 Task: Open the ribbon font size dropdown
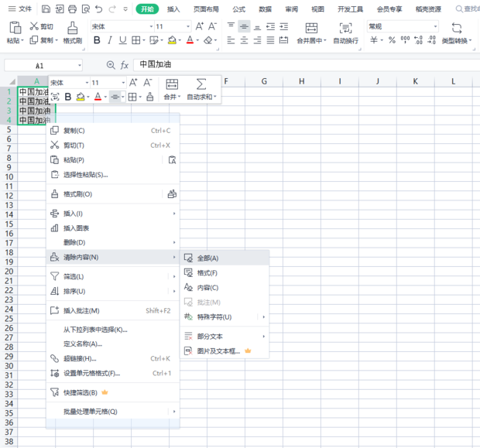click(x=188, y=26)
